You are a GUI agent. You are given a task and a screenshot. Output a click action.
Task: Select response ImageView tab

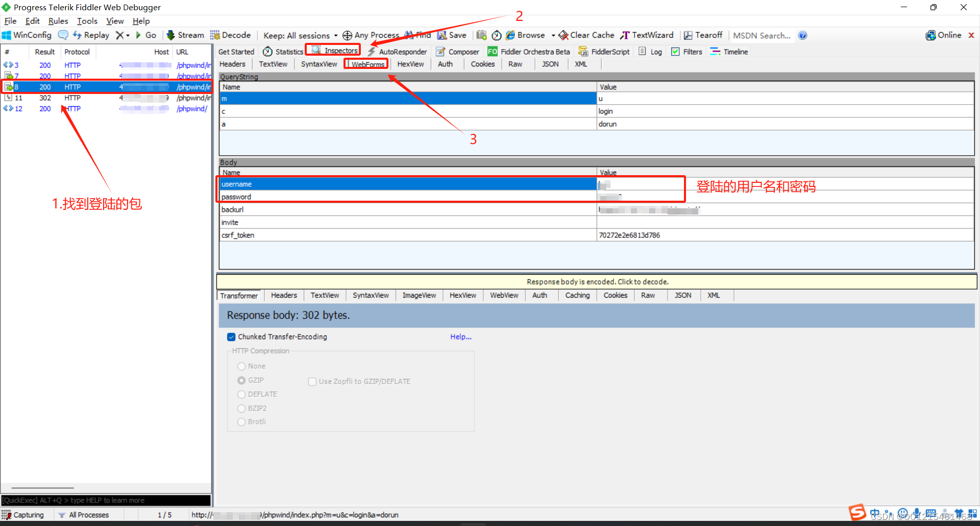click(x=419, y=295)
